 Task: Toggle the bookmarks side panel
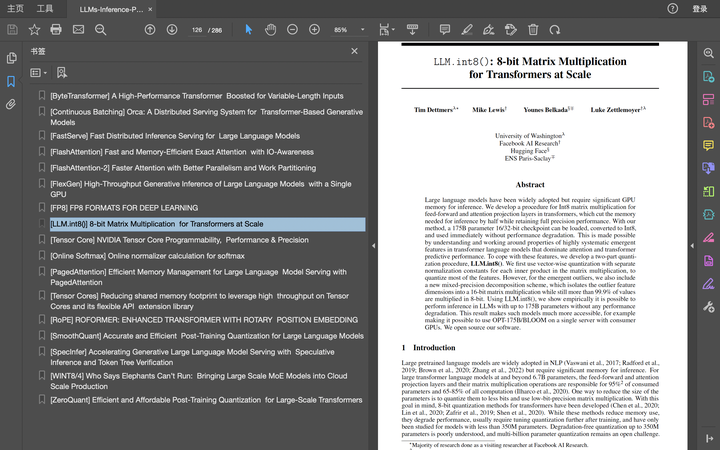pyautogui.click(x=11, y=81)
